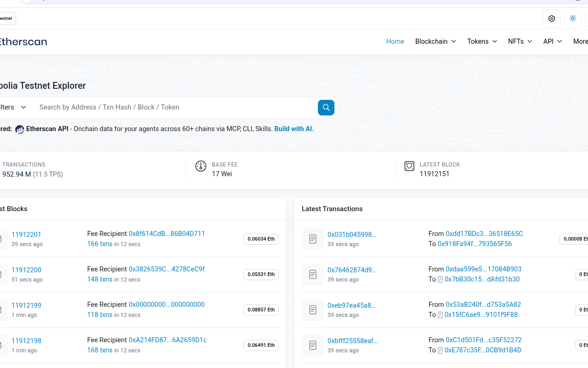Open block 11912198
Viewport: 588px width, 368px height.
click(26, 341)
